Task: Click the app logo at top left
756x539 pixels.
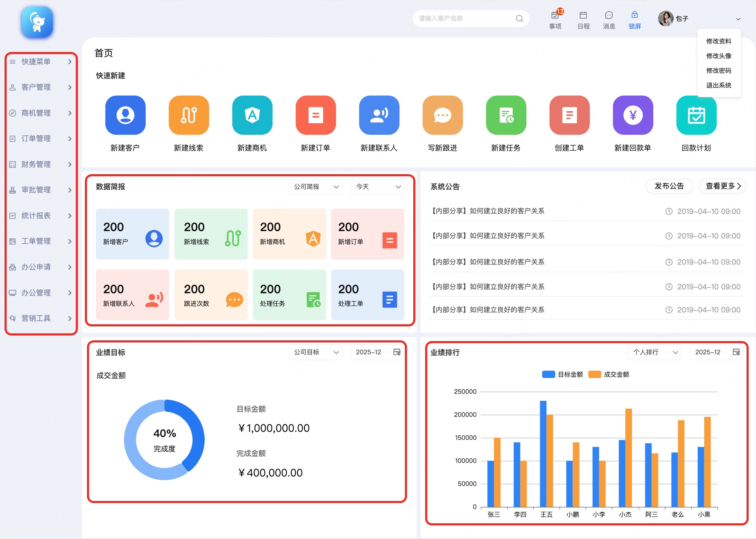Action: tap(37, 22)
